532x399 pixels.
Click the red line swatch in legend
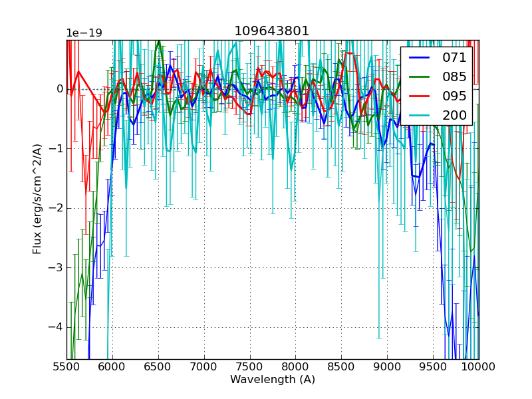pyautogui.click(x=421, y=96)
